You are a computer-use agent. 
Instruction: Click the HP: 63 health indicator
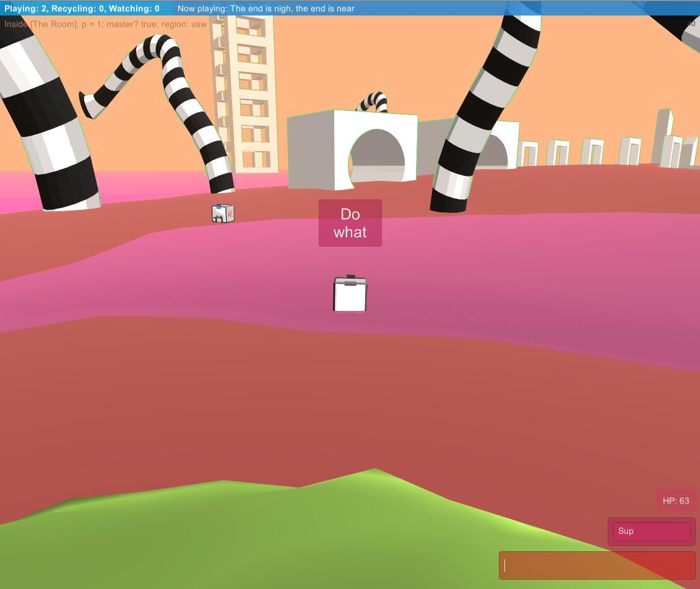point(675,500)
